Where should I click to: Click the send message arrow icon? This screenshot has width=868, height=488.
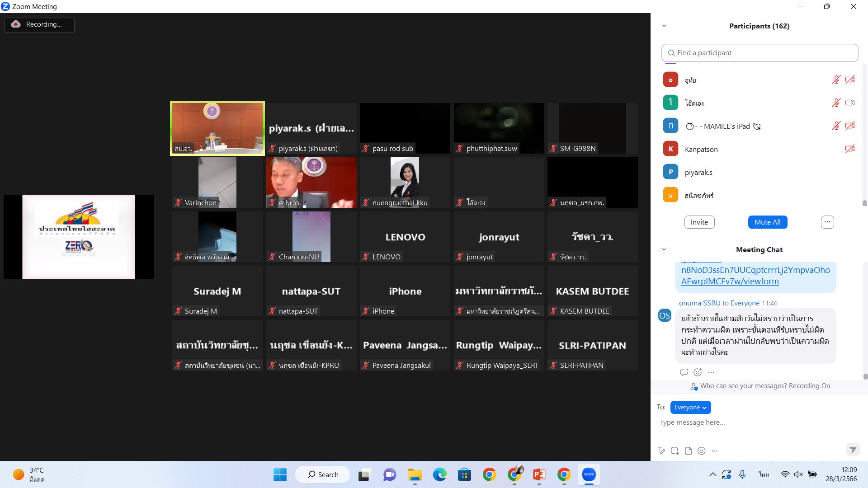[853, 450]
